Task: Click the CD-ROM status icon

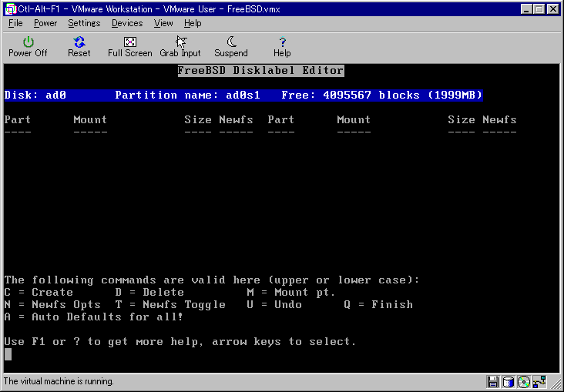Action: pos(524,382)
